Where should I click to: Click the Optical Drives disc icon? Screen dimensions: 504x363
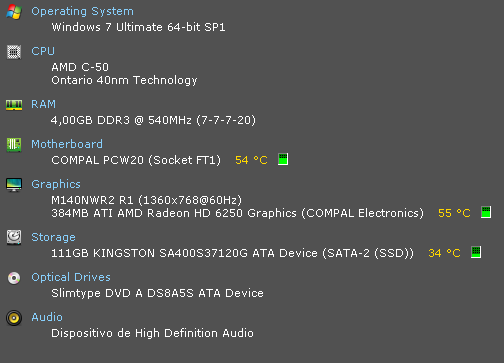14,278
